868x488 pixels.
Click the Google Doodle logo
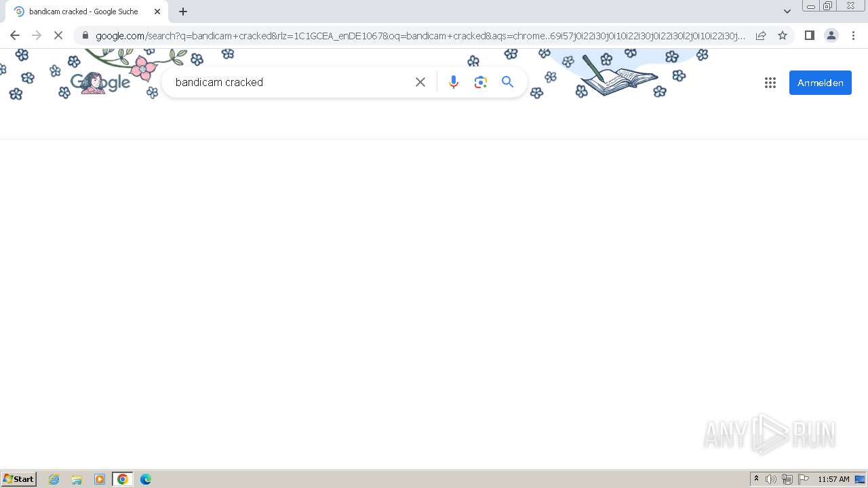tap(100, 83)
